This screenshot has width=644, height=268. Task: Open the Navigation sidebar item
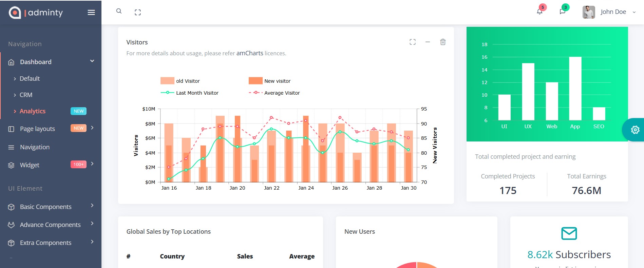coord(35,147)
